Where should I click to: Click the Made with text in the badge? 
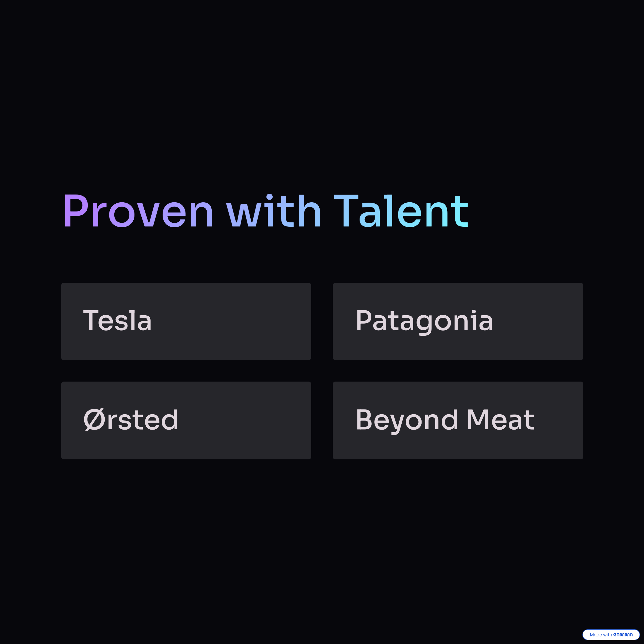601,635
